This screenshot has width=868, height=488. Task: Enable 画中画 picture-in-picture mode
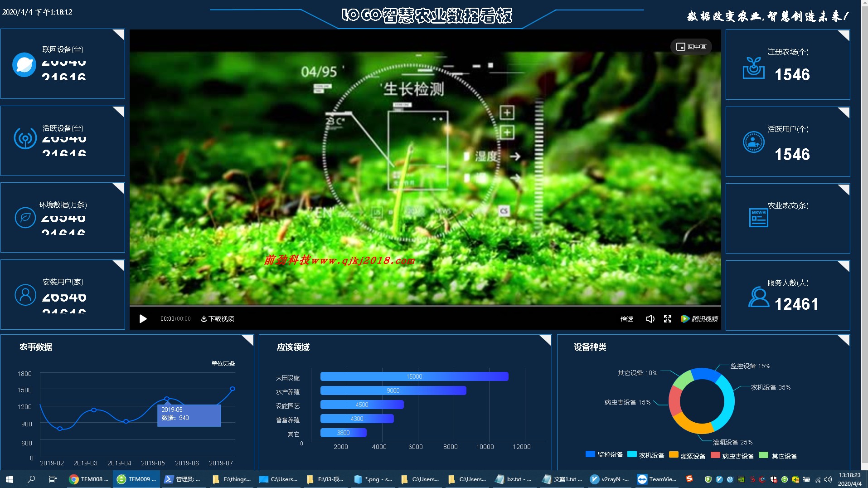pyautogui.click(x=691, y=47)
